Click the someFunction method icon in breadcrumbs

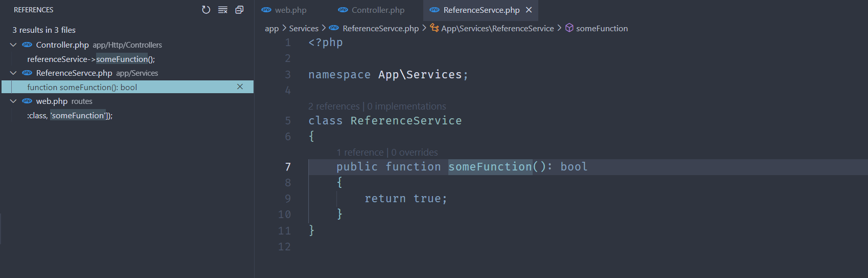[569, 28]
